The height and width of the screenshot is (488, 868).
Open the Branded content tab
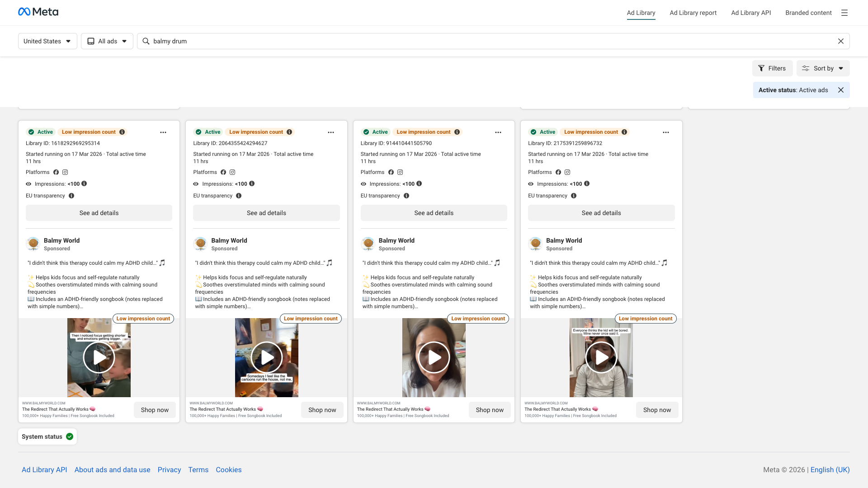(808, 13)
